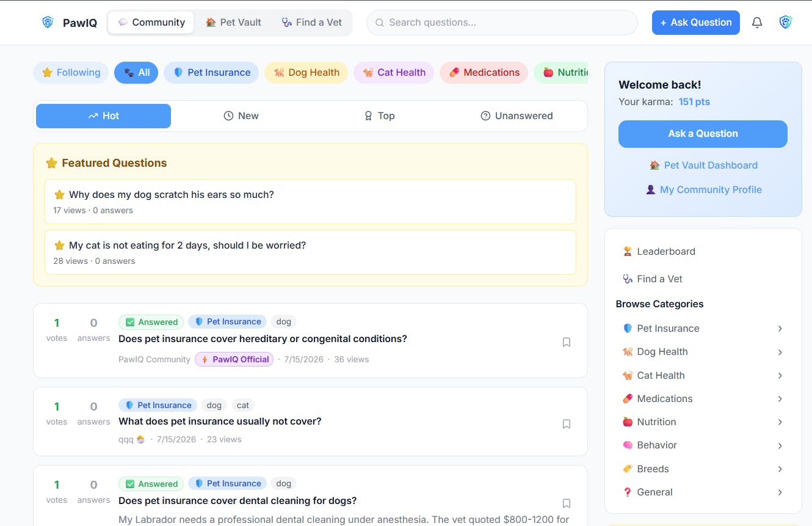Select the Dog Health filter chip
Viewport: 812px width, 526px height.
(x=306, y=73)
